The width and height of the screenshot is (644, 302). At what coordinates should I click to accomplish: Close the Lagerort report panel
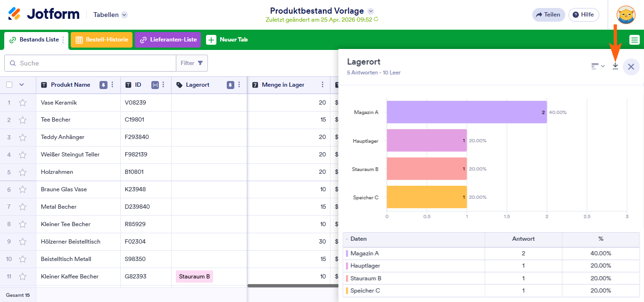(x=631, y=67)
